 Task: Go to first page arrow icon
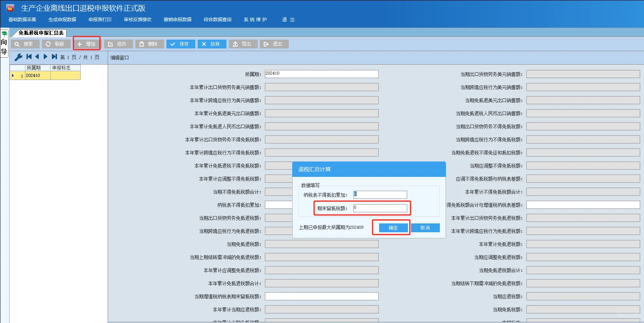(29, 57)
